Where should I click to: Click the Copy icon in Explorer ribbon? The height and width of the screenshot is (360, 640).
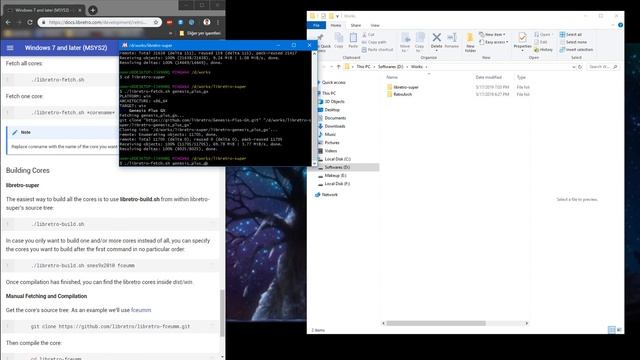click(339, 38)
